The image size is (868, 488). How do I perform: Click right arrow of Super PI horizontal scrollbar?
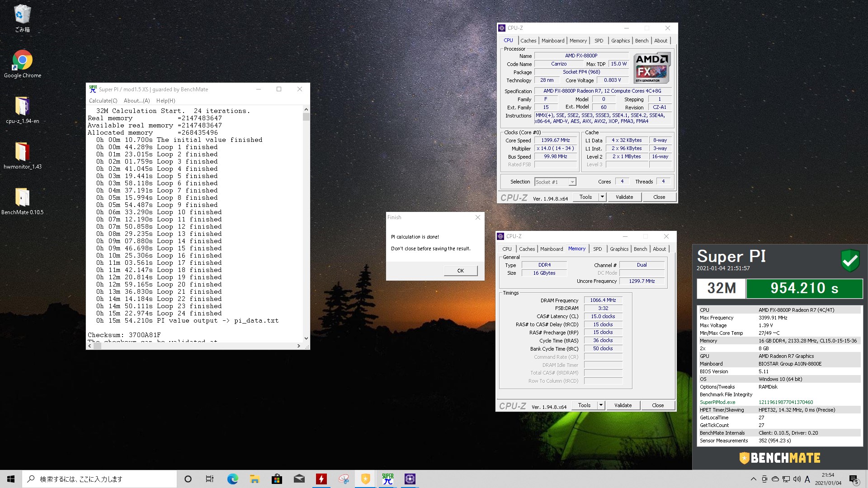tap(298, 346)
